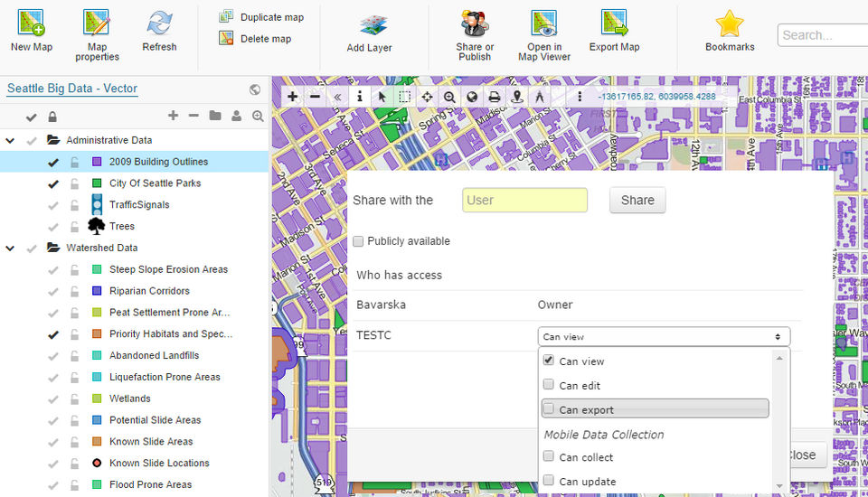Screen dimensions: 868x497
Task: Check the Can export permission
Action: coord(549,409)
